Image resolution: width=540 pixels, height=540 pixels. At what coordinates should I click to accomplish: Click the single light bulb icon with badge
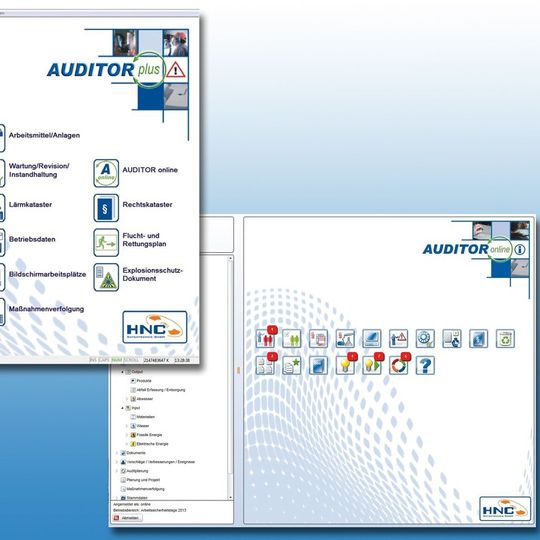pos(345,365)
